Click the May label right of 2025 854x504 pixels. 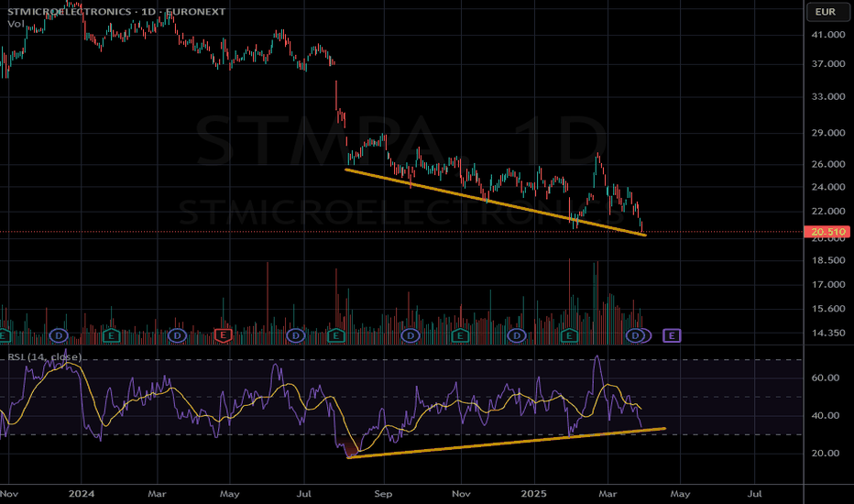[x=680, y=494]
